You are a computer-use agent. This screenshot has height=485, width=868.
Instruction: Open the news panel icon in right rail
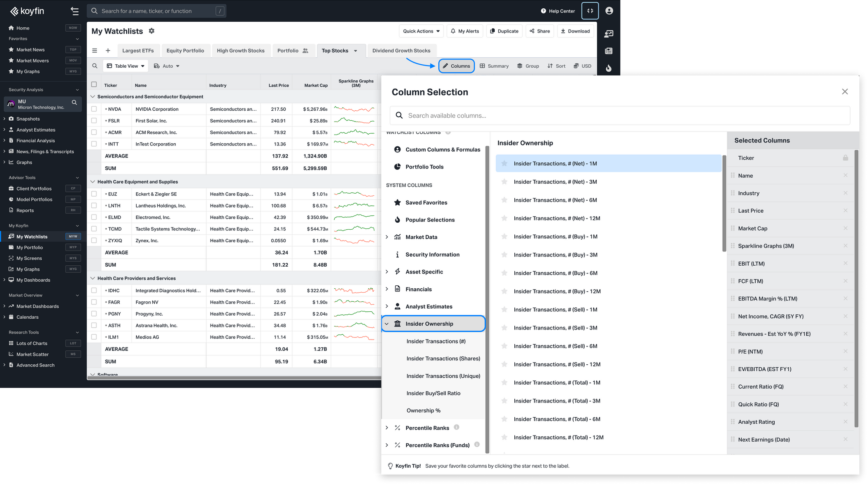coord(609,51)
